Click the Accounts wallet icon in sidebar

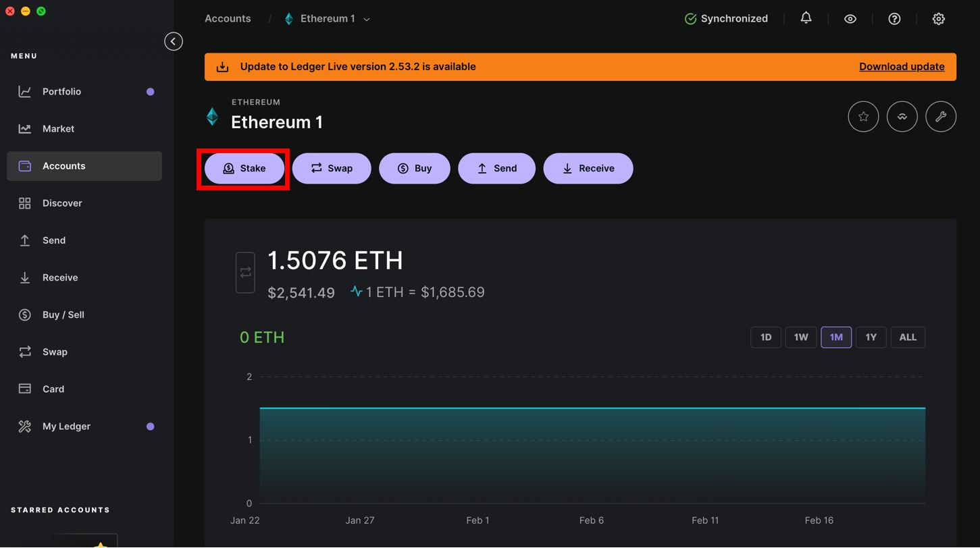click(25, 166)
